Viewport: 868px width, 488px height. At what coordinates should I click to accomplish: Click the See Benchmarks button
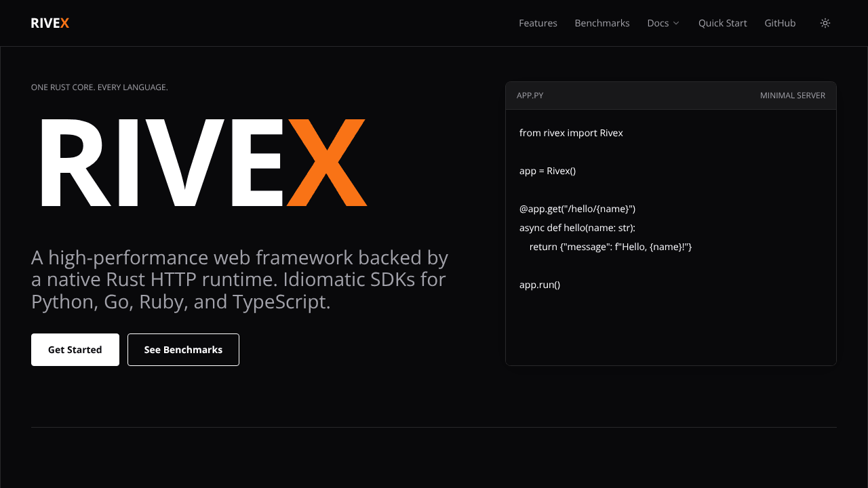click(x=183, y=350)
